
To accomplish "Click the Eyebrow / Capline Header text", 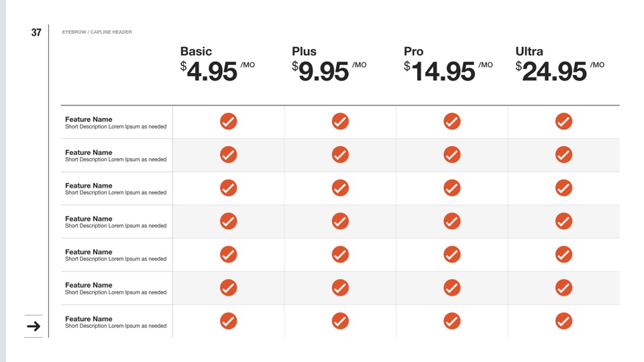I will [97, 32].
